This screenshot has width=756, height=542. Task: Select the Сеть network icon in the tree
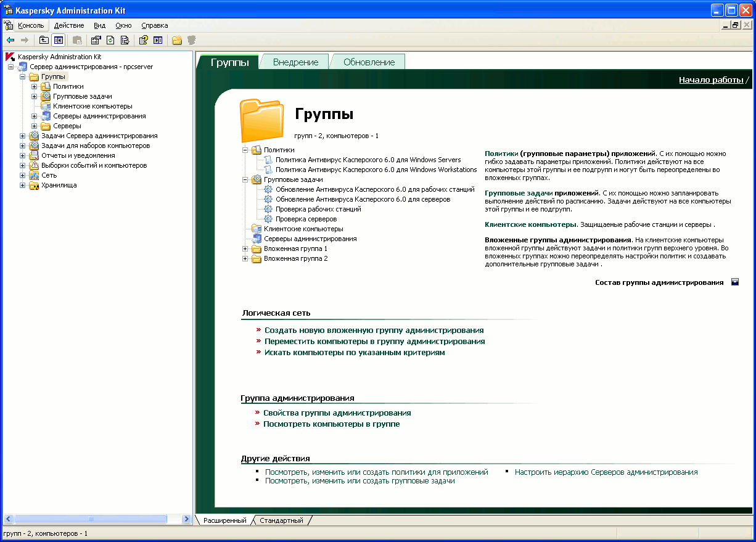click(x=35, y=175)
